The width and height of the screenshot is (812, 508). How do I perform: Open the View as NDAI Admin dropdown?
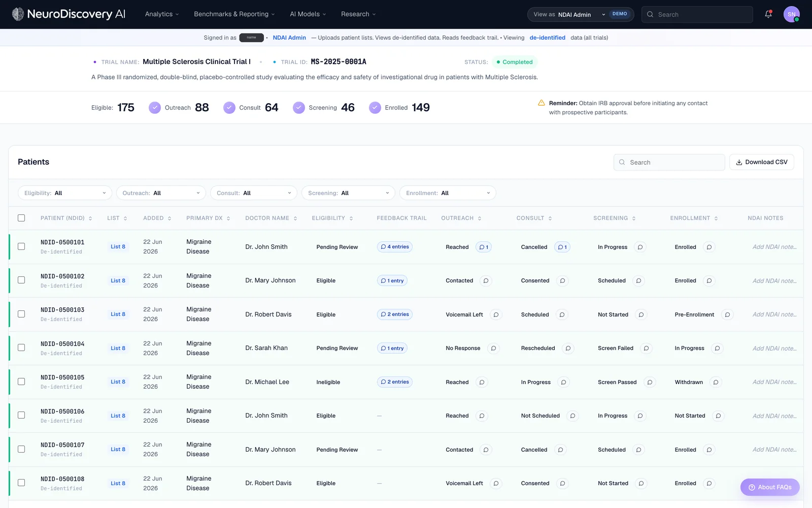pos(581,14)
